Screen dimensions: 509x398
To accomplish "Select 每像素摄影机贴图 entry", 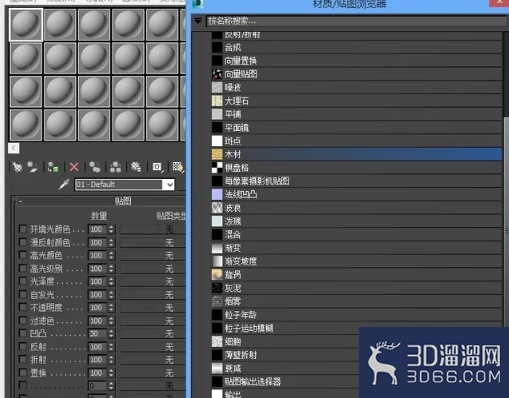I will pyautogui.click(x=357, y=181).
